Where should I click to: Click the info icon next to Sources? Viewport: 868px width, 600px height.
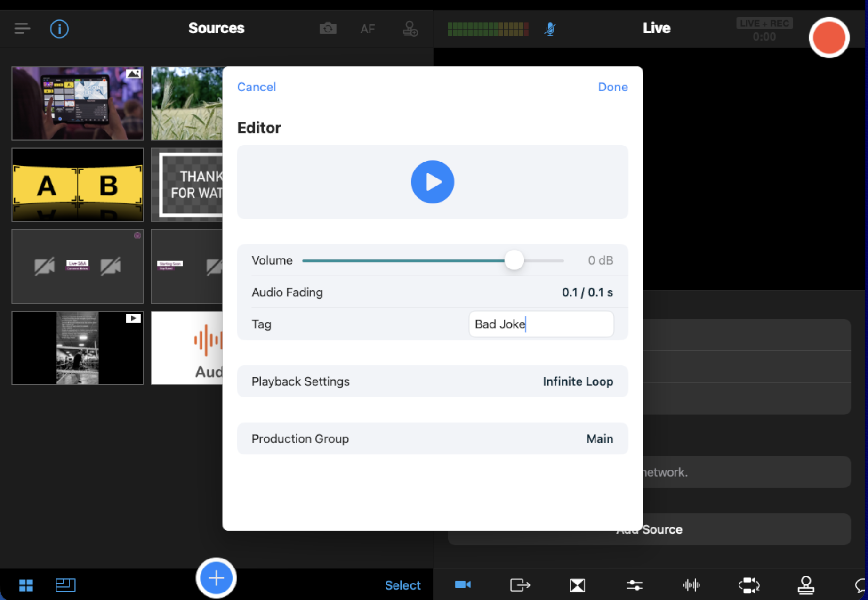59,29
